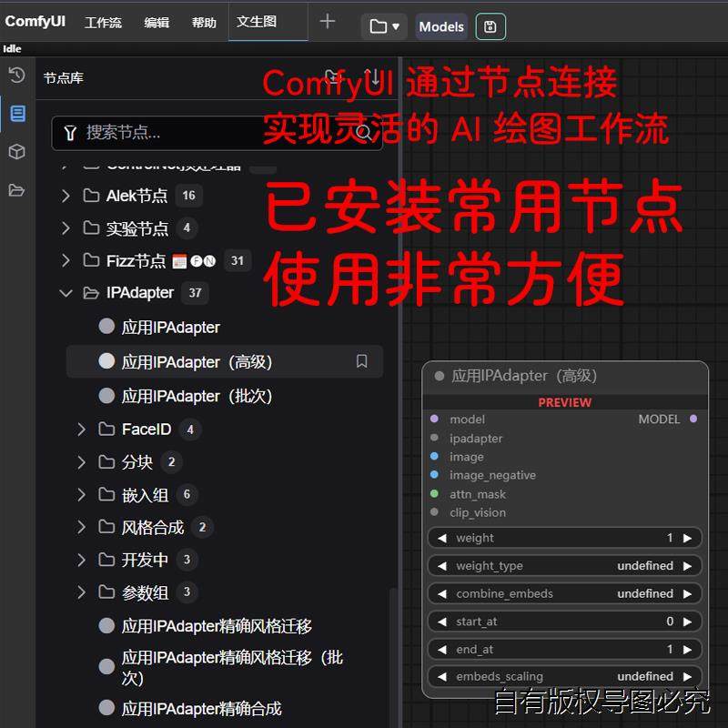The height and width of the screenshot is (728, 728).
Task: Open the node library sidebar icon
Action: click(17, 113)
